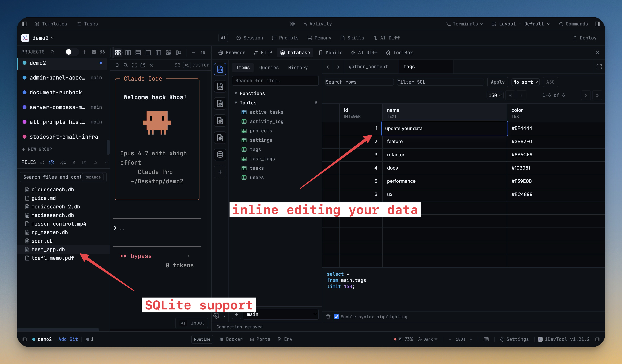
Task: Select the four-pane grid layout icon
Action: click(x=118, y=52)
